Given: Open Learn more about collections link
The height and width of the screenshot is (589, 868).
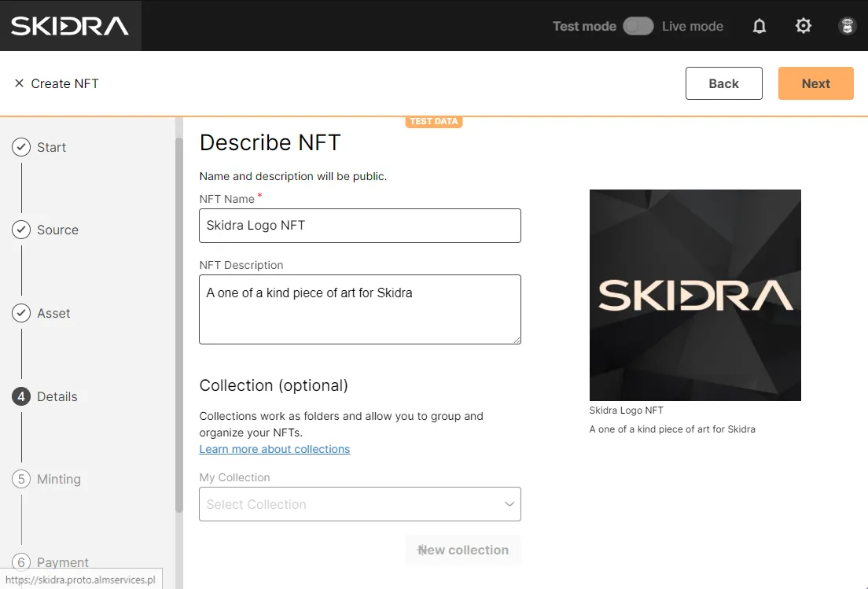Looking at the screenshot, I should click(x=274, y=449).
